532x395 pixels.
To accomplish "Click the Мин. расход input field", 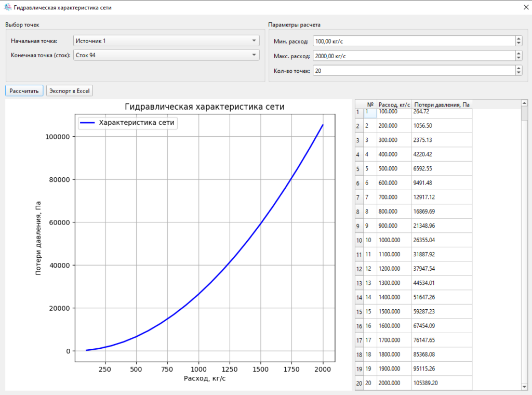I will (x=414, y=41).
